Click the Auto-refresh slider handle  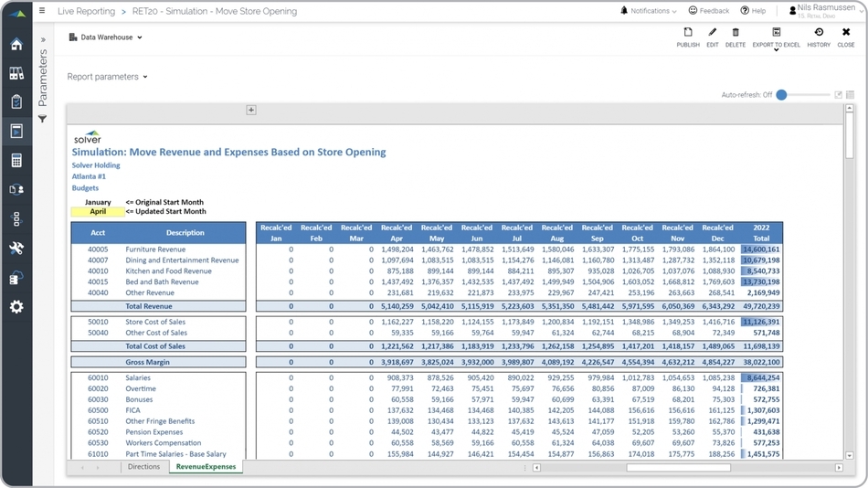click(782, 95)
